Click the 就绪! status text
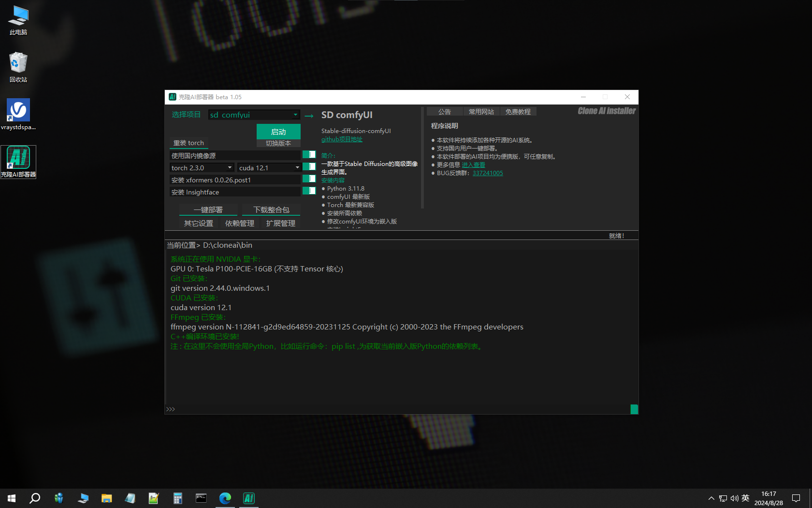 [x=616, y=236]
